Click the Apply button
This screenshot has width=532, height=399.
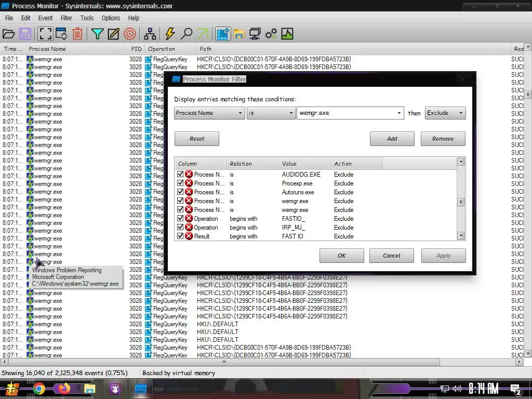pyautogui.click(x=444, y=256)
